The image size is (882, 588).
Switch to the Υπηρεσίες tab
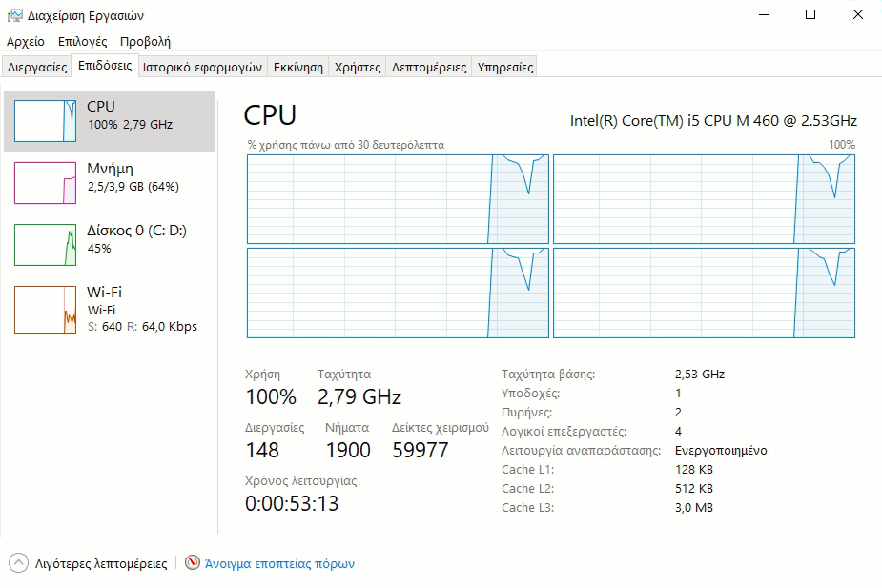click(x=505, y=67)
